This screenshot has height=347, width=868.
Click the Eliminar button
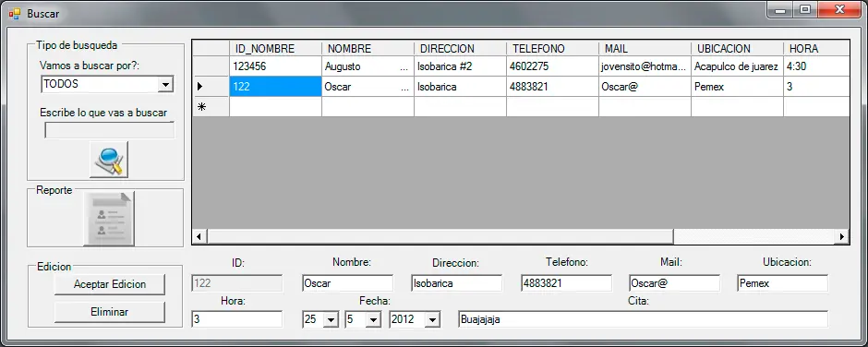[110, 312]
